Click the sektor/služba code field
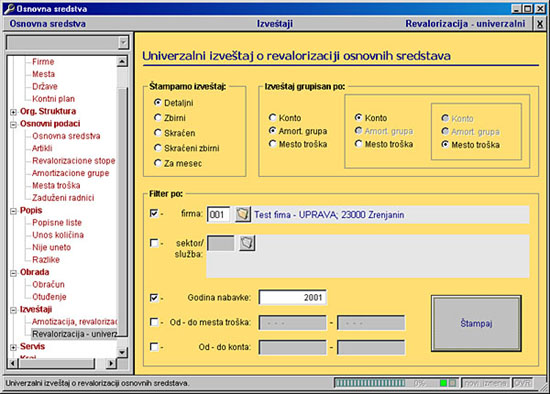 (x=221, y=243)
